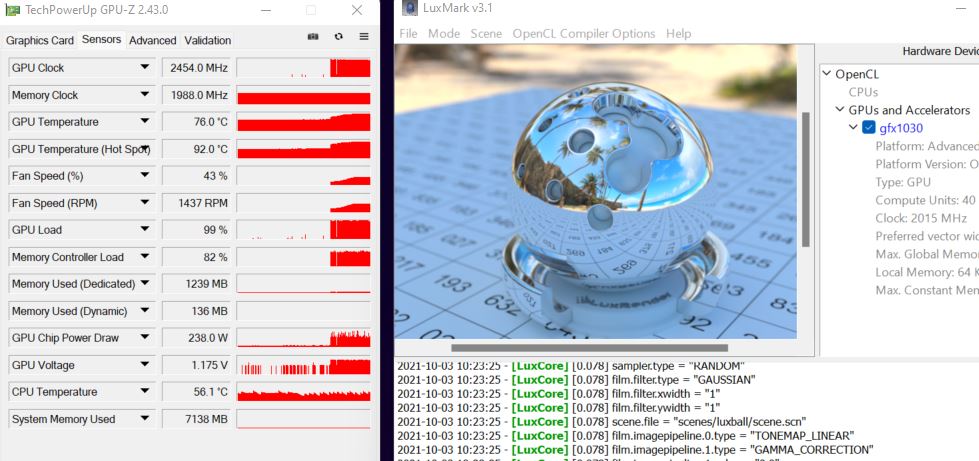The image size is (979, 461).
Task: Collapse the gfx1030 device details
Action: pos(853,128)
